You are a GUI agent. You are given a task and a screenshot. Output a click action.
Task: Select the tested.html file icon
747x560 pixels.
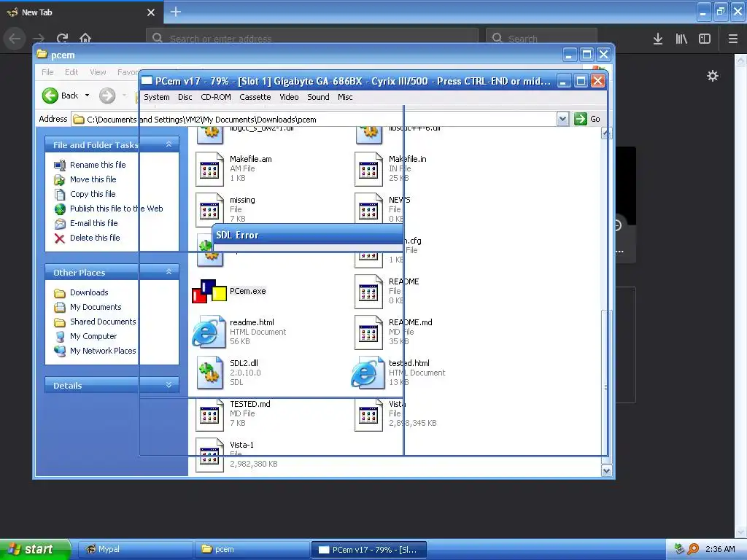(x=368, y=373)
